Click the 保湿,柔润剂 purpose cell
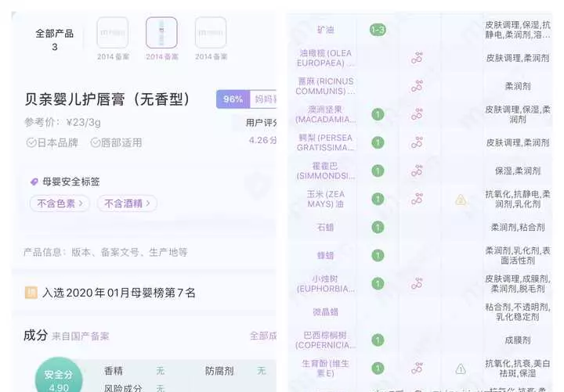This screenshot has width=564, height=392. click(x=518, y=171)
